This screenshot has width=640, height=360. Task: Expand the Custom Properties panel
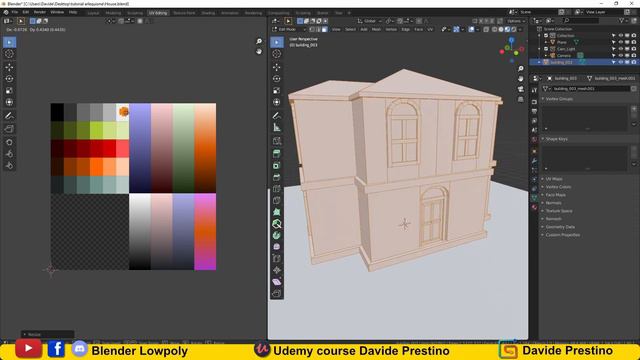click(562, 235)
